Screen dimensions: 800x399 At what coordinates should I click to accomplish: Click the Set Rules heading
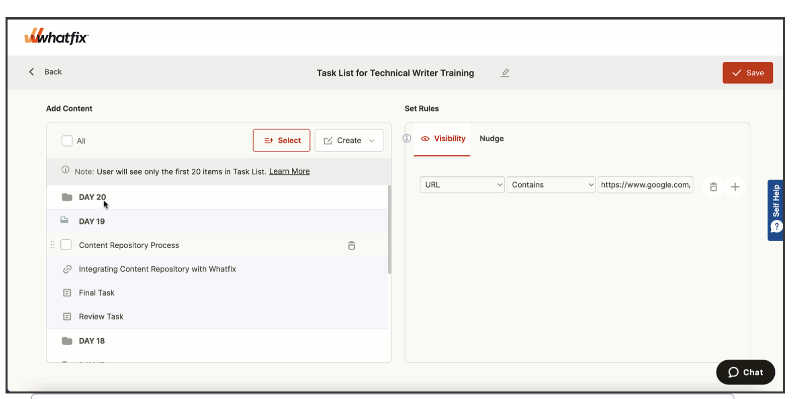(x=421, y=109)
